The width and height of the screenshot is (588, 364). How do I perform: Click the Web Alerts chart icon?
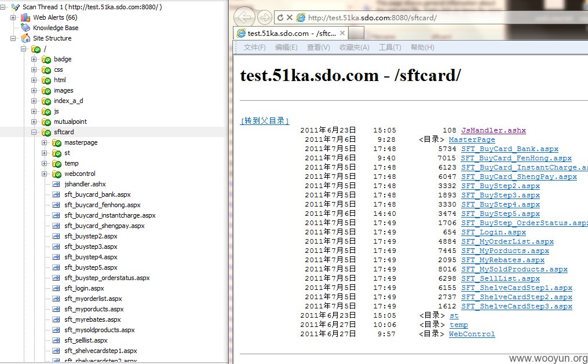tap(25, 17)
